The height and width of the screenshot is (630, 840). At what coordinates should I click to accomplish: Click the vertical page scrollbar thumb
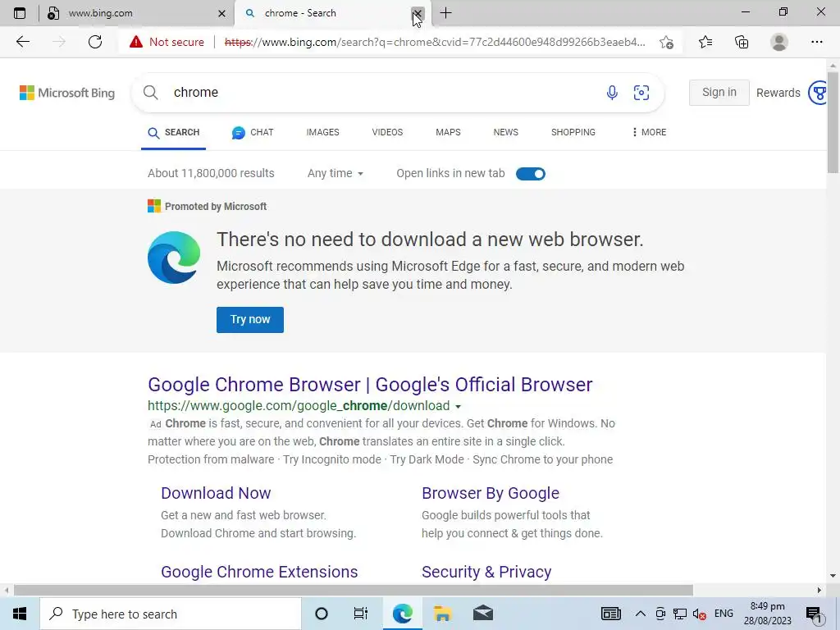[833, 122]
